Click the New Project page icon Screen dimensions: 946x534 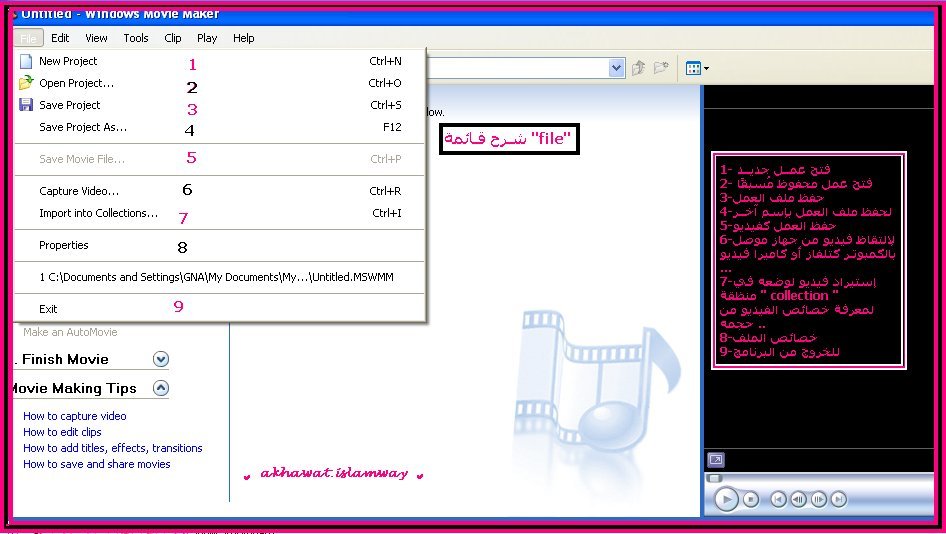click(x=26, y=62)
